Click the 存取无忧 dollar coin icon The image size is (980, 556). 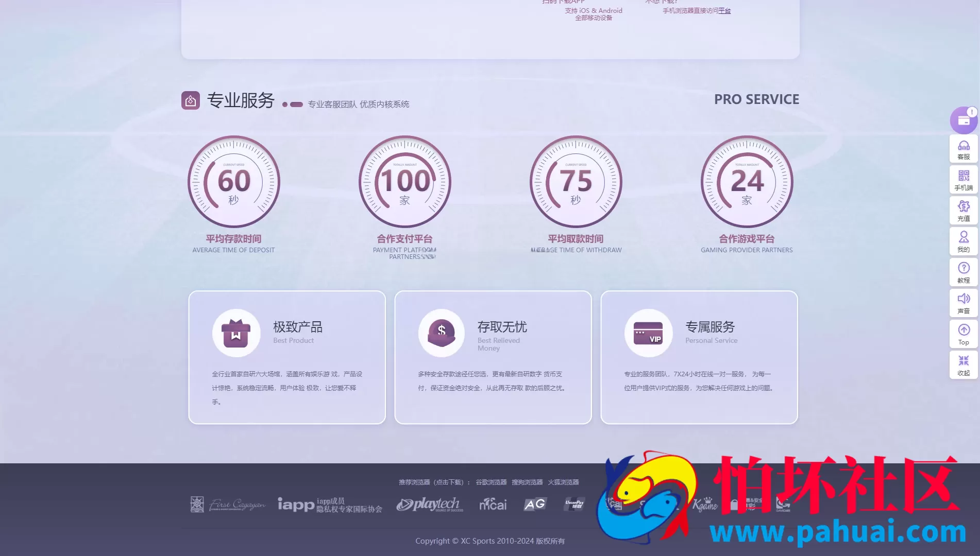point(442,333)
